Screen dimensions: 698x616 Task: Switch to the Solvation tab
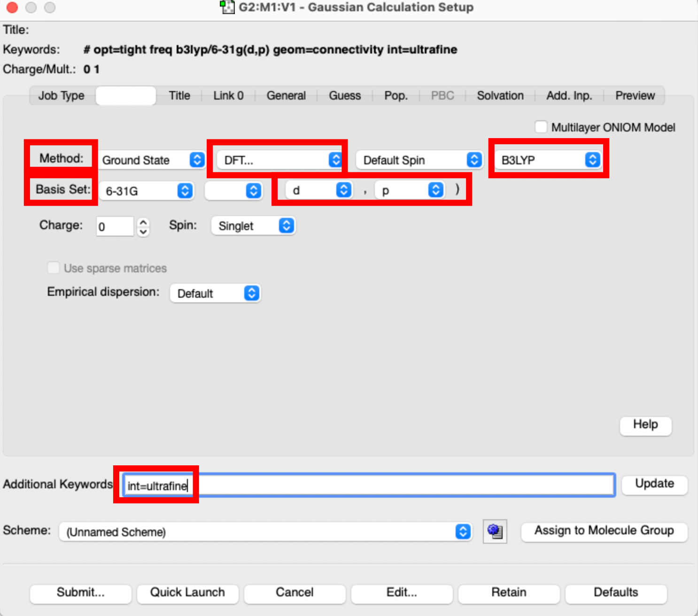500,95
